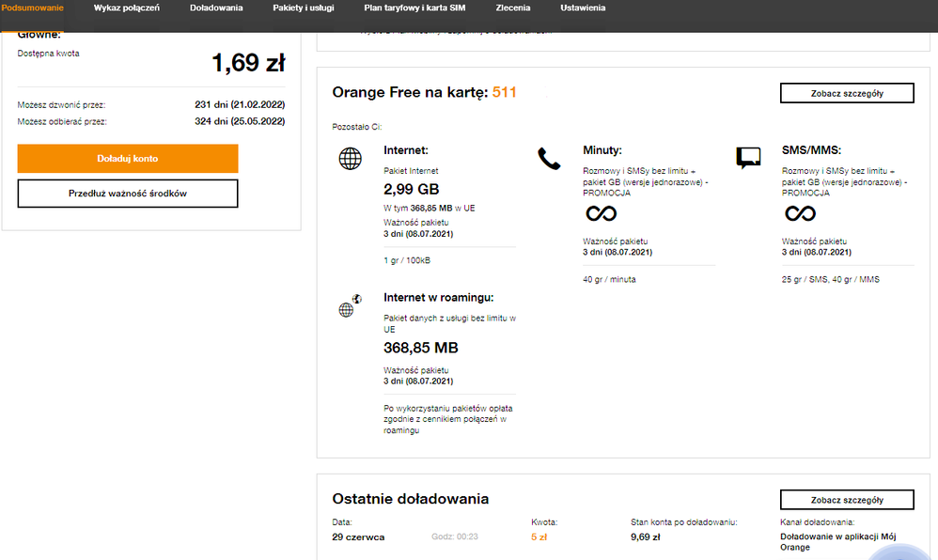Open the Zlecenia tab
Screen dimensions: 938x560
513,8
